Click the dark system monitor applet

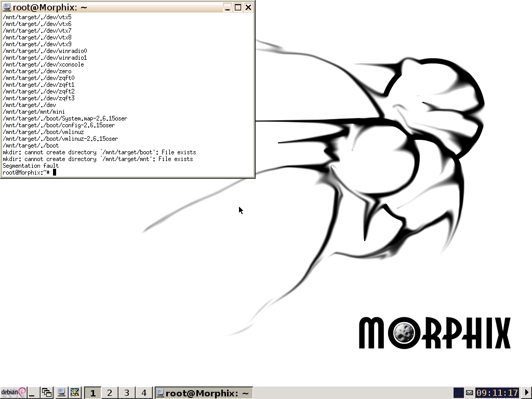click(458, 393)
